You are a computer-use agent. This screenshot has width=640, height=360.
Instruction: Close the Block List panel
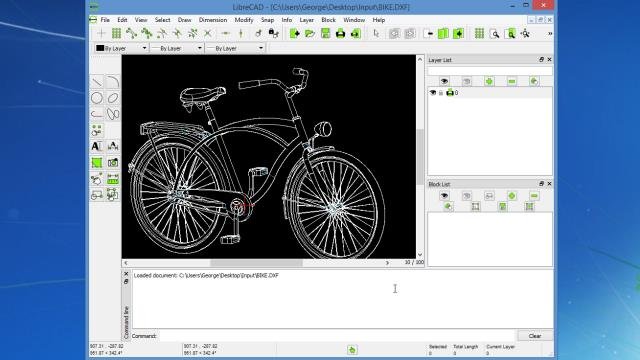[549, 184]
